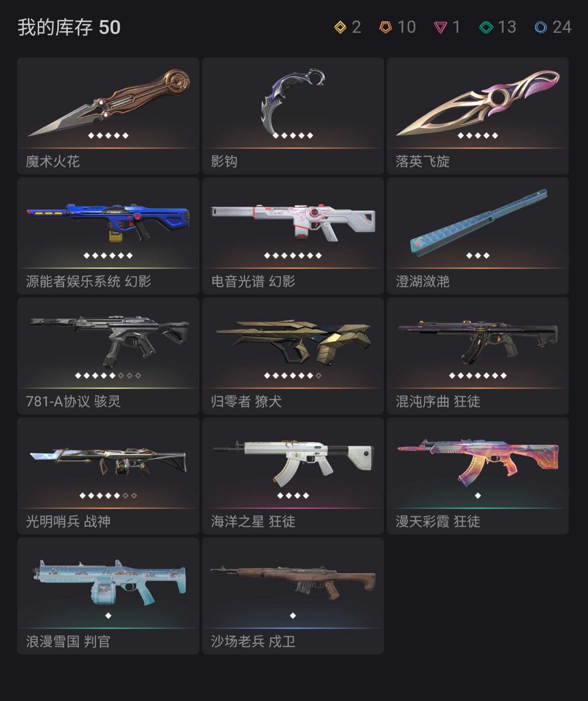This screenshot has height=701, width=588.
Task: Select the 光明哨兵 战神 skin
Action: [108, 476]
